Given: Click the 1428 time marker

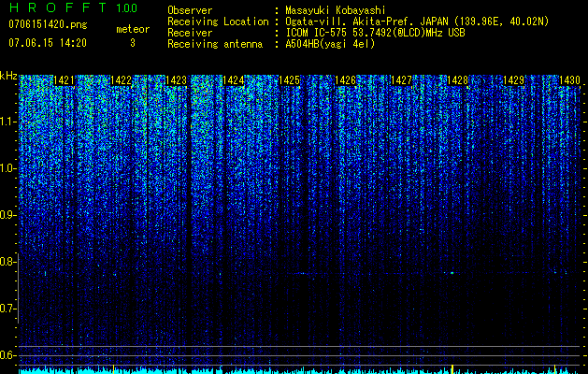Looking at the screenshot, I should pyautogui.click(x=457, y=80).
